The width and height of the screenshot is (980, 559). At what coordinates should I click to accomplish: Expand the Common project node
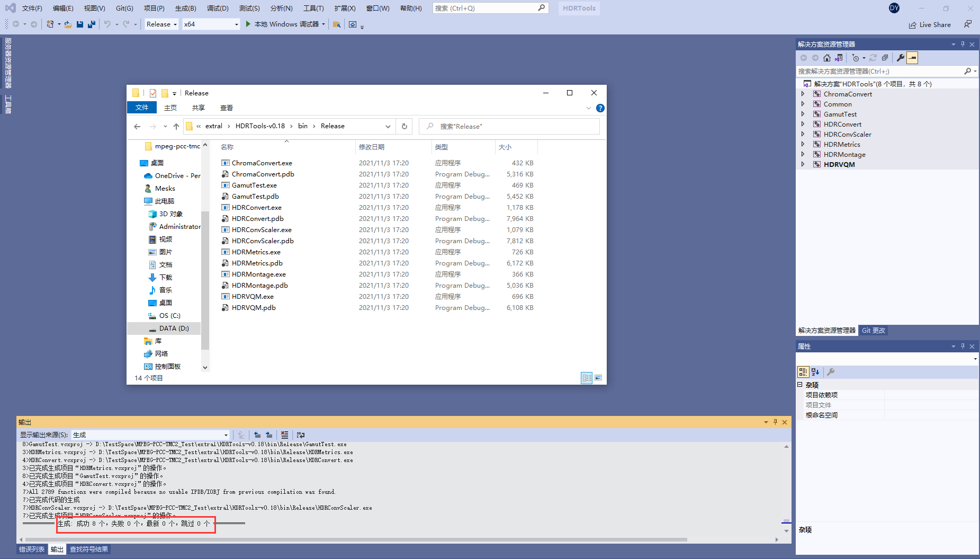coord(803,104)
